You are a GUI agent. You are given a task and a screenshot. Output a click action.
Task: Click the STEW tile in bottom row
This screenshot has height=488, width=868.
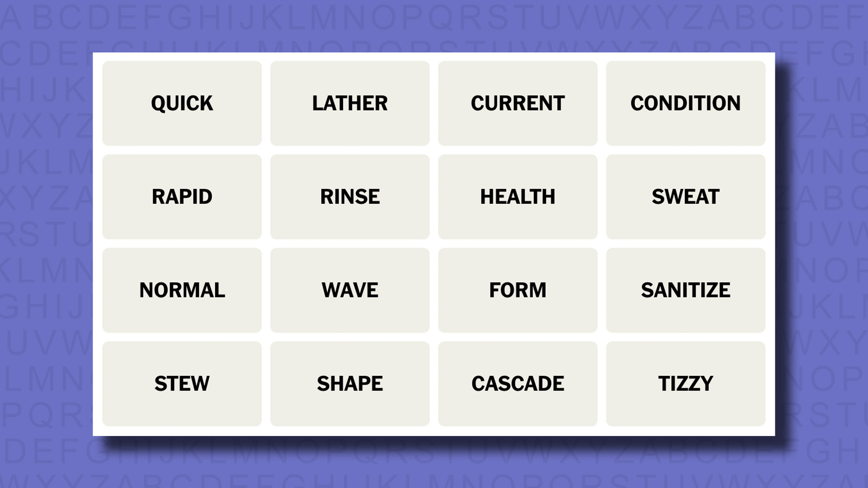click(x=182, y=384)
